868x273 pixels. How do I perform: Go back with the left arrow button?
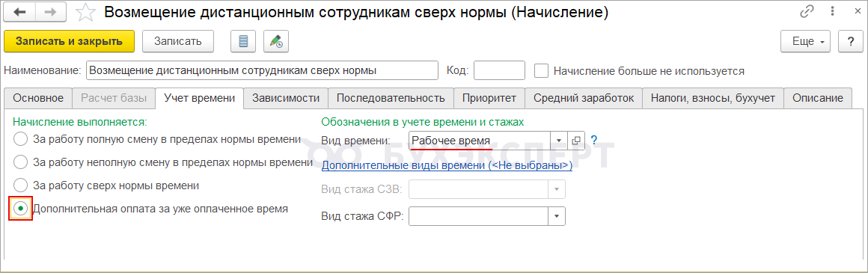(19, 12)
